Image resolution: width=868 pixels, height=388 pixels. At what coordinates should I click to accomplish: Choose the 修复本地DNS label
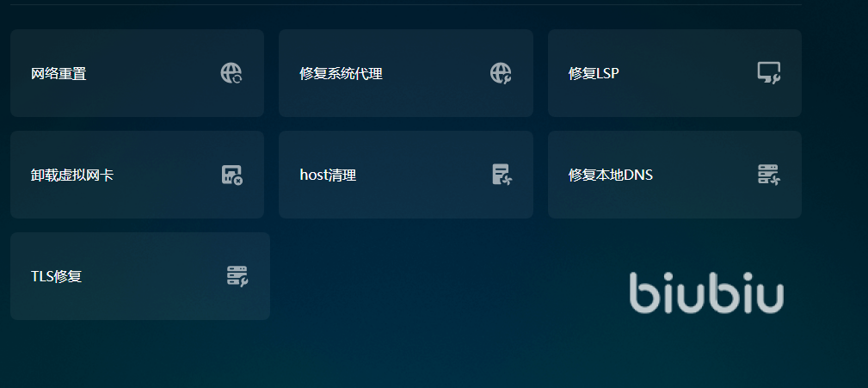pos(611,176)
